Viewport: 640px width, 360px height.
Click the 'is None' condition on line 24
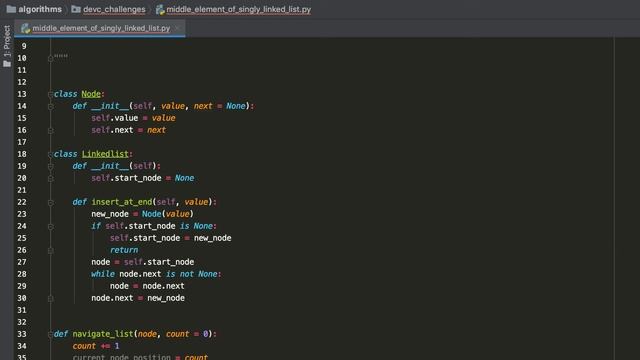click(196, 226)
